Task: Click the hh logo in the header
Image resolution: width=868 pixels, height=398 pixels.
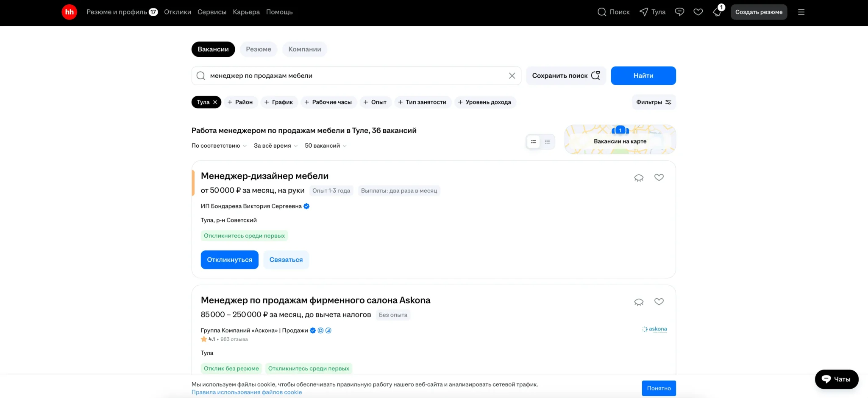Action: (x=69, y=12)
